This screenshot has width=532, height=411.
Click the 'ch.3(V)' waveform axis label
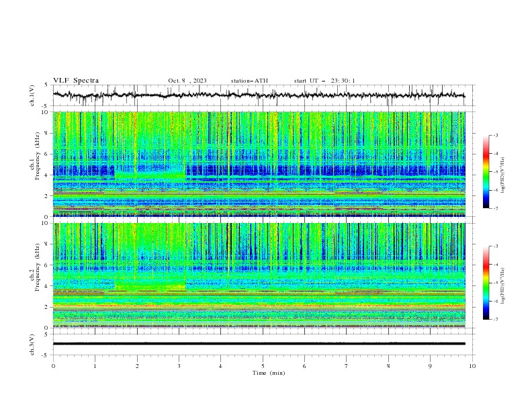coord(32,345)
